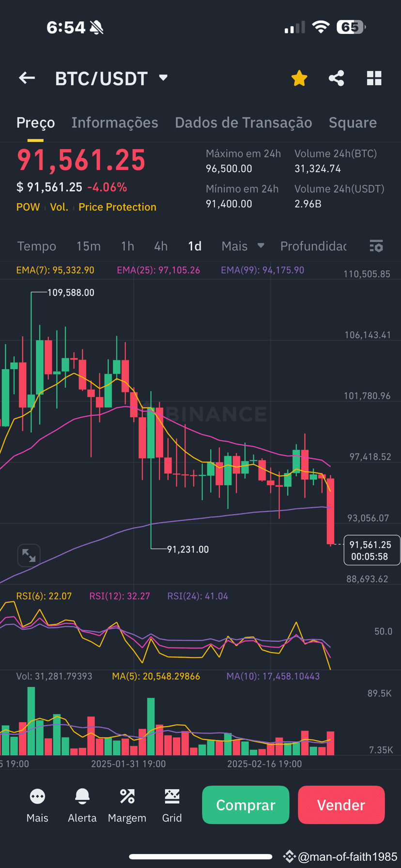Tap the 50.0 RSI axis label
The image size is (401, 868).
(383, 631)
